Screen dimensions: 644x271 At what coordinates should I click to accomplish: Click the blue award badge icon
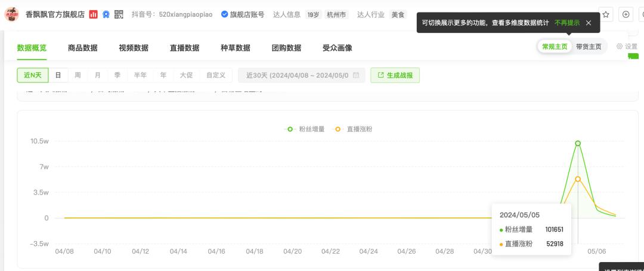pyautogui.click(x=106, y=14)
